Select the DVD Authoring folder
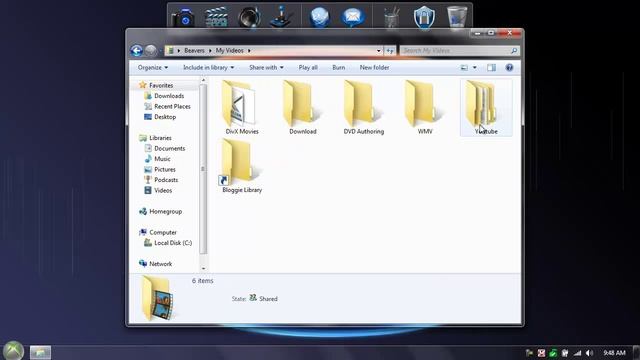Image resolution: width=640 pixels, height=360 pixels. (x=364, y=107)
